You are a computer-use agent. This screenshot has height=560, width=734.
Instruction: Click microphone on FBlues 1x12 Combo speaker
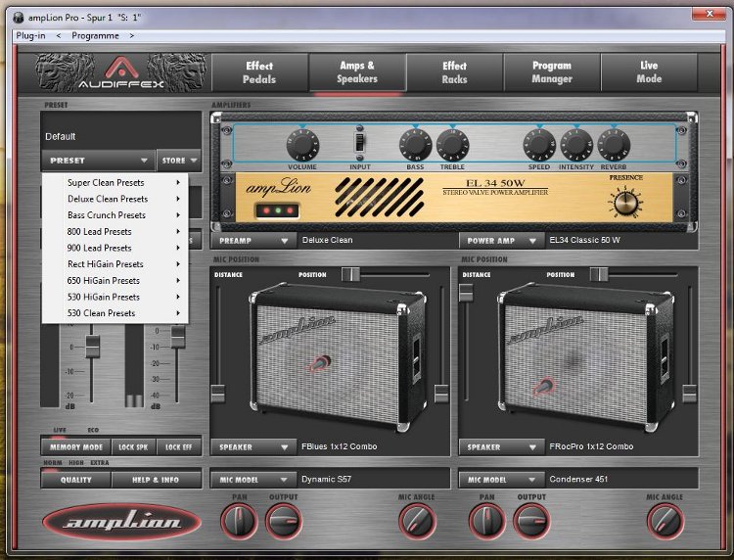pos(320,363)
